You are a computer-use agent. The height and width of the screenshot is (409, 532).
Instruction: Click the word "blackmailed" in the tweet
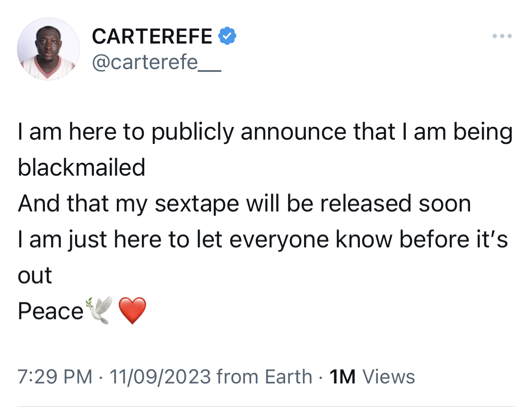[x=81, y=167]
